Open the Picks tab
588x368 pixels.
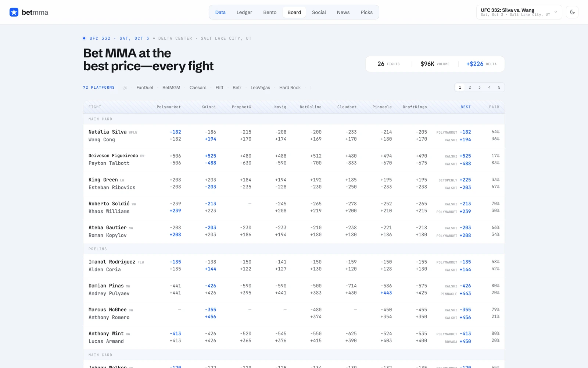point(366,12)
